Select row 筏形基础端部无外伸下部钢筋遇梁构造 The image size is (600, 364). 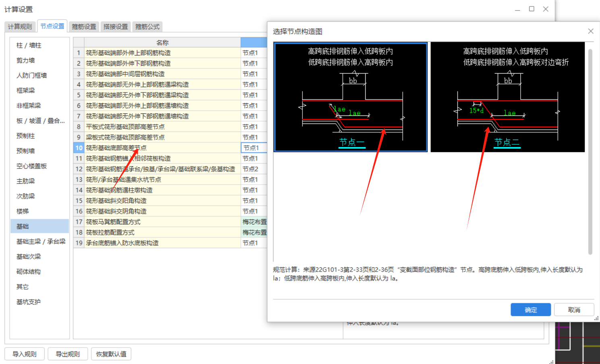[x=162, y=95]
